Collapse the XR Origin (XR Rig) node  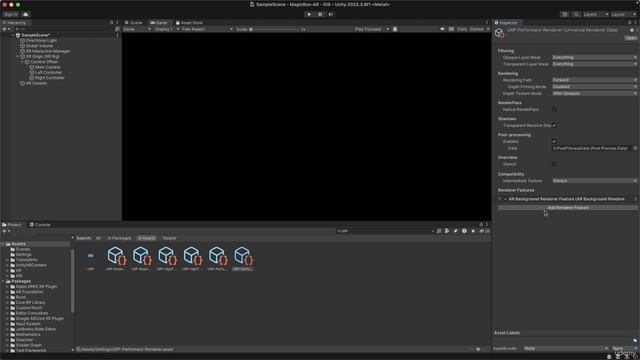(x=18, y=56)
